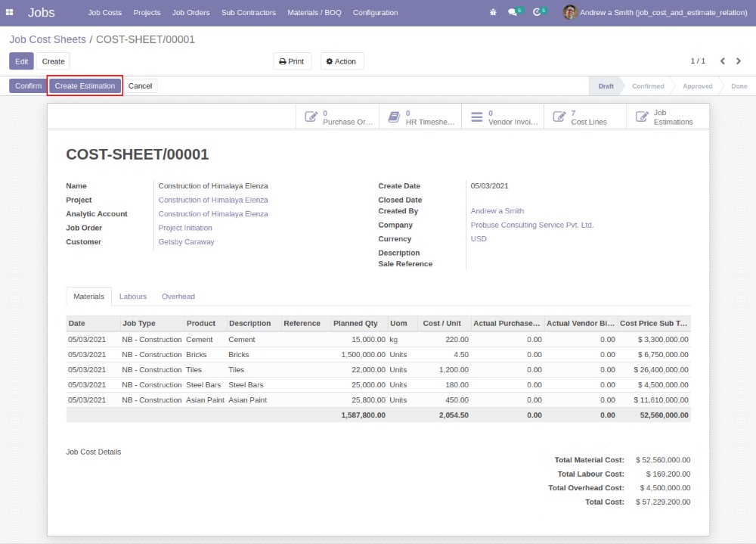
Task: Open HR Timesheets stat button
Action: click(x=420, y=117)
